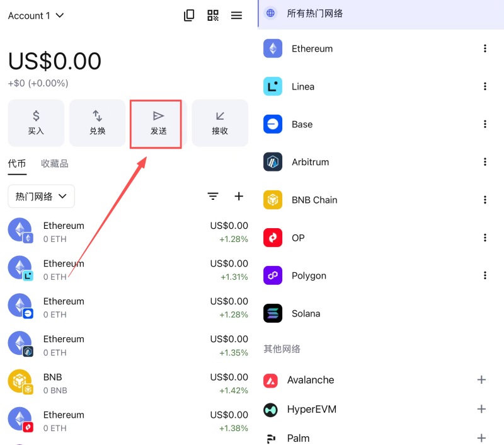
Task: Add the Avalanche network with plus
Action: 481,379
